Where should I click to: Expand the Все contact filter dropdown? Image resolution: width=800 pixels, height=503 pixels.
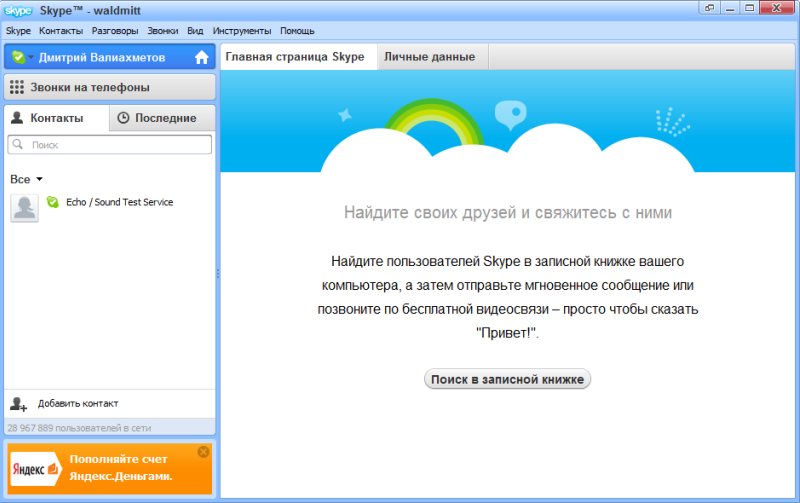(39, 179)
